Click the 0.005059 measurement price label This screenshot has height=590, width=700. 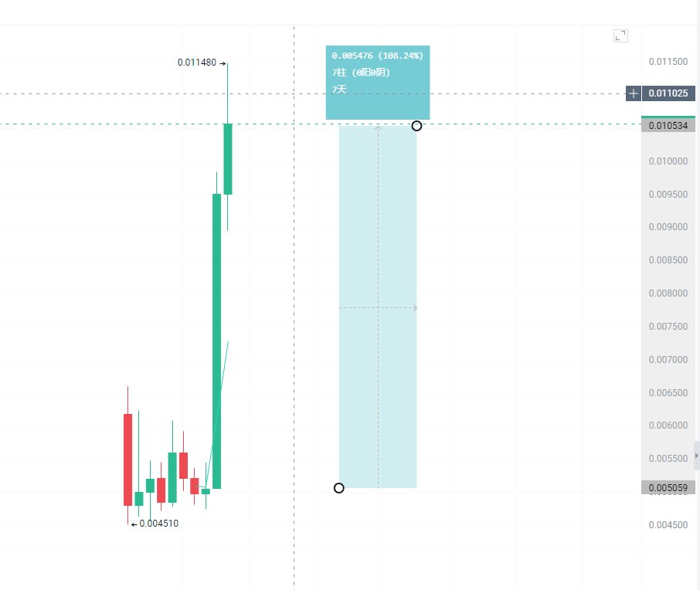(668, 487)
